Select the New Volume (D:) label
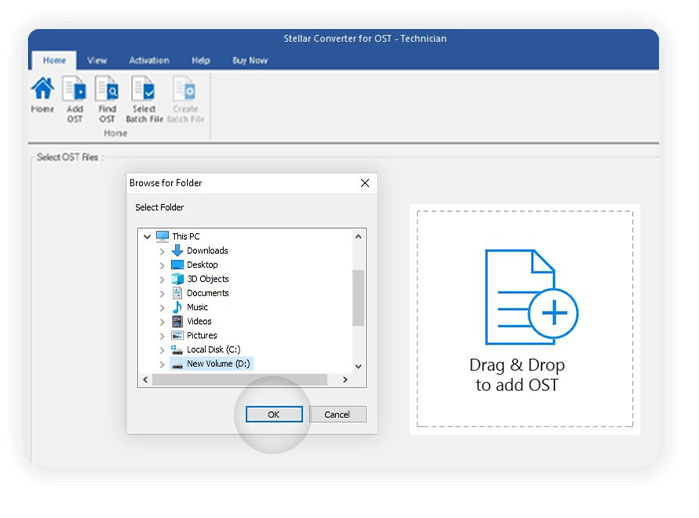The height and width of the screenshot is (518, 699). tap(218, 364)
